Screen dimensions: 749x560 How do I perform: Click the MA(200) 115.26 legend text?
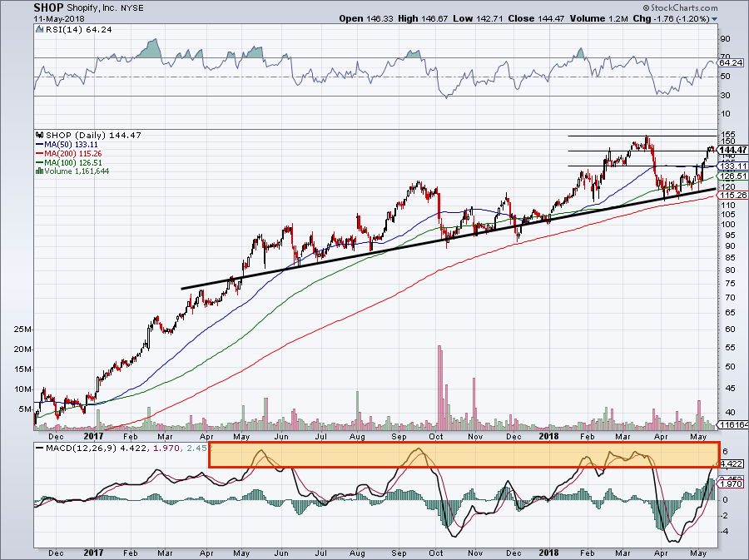[x=72, y=154]
